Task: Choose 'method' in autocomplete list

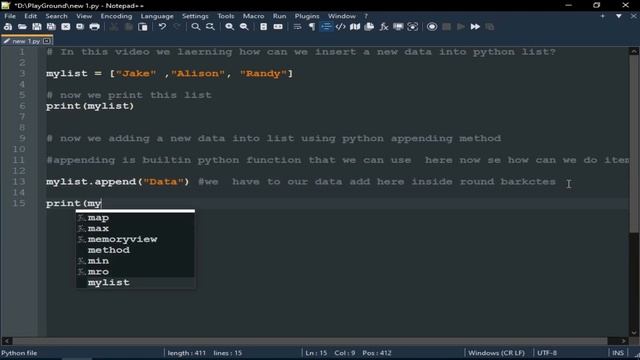Action: 136,250
